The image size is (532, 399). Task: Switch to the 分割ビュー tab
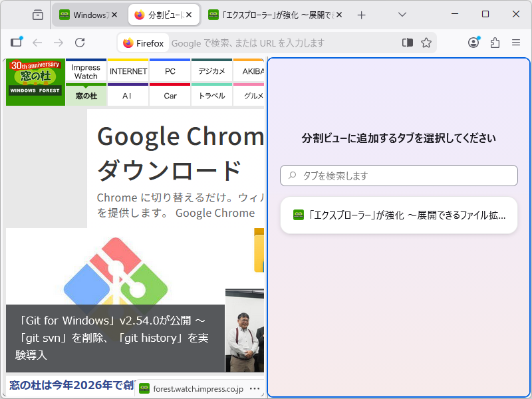158,14
